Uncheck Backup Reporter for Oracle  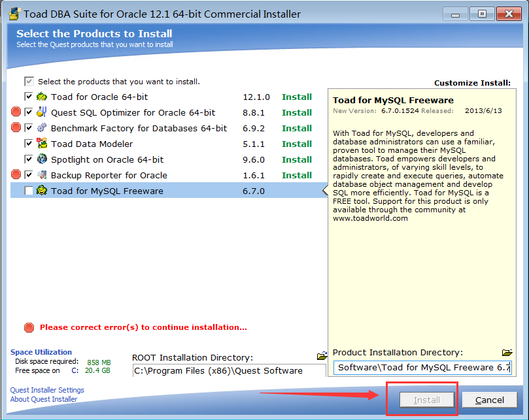click(x=29, y=175)
